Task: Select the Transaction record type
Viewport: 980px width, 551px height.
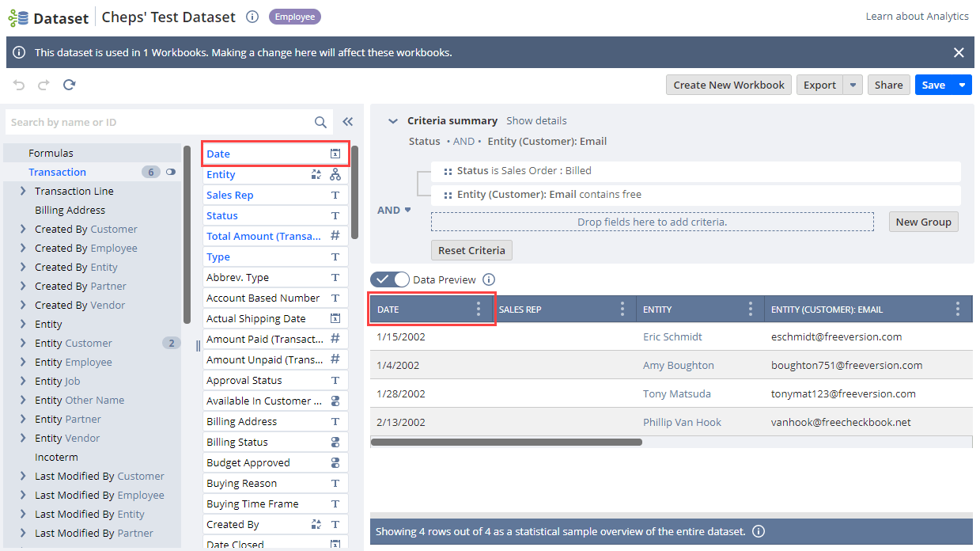Action: pyautogui.click(x=57, y=172)
